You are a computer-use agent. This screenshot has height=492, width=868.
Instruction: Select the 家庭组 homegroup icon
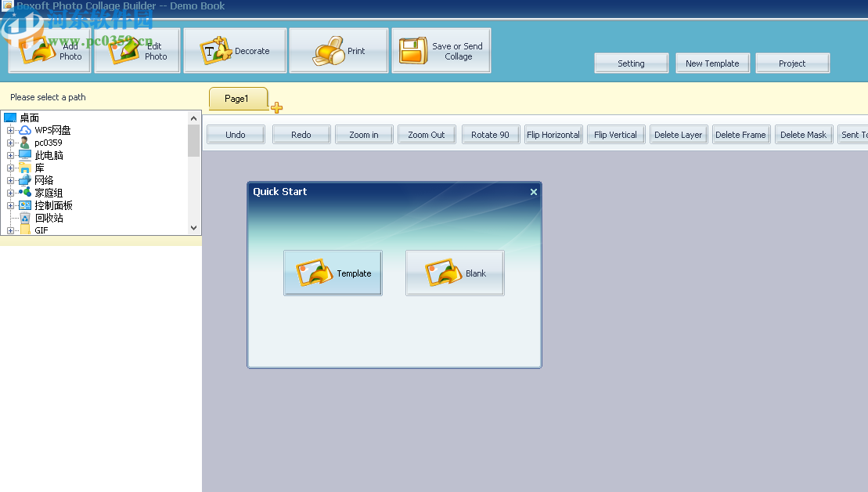[25, 193]
